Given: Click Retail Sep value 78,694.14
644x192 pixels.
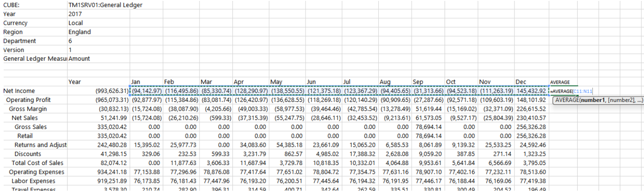Looking at the screenshot, I should click(x=429, y=136).
